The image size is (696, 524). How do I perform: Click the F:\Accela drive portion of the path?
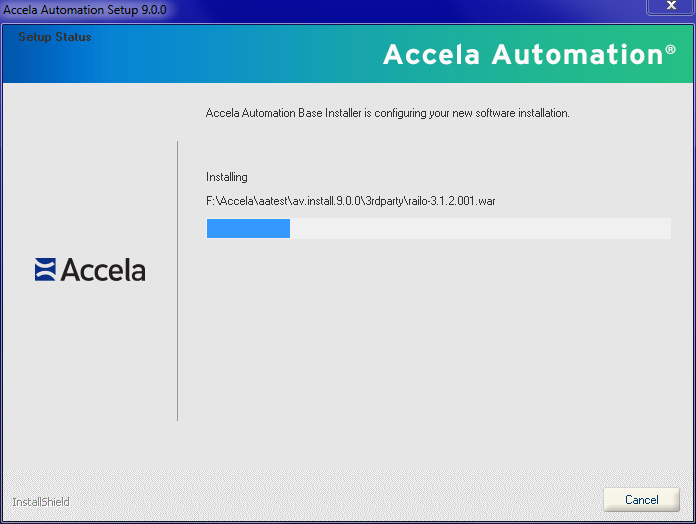[227, 201]
